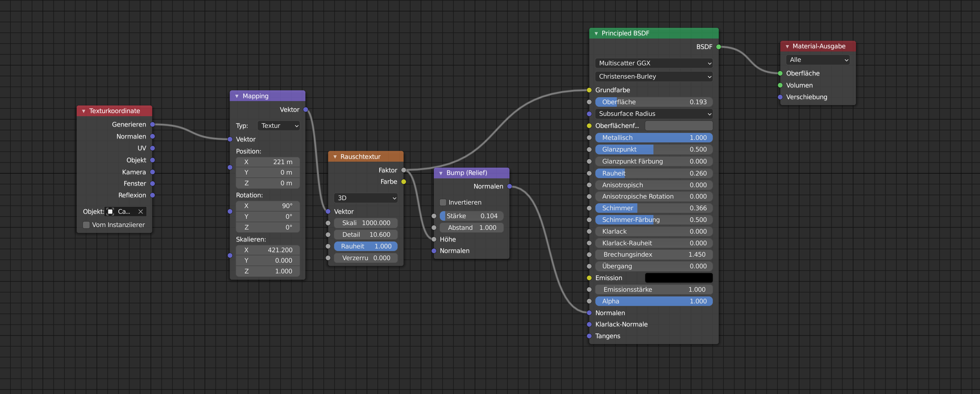Click the green BSDF output socket
Image resolution: width=980 pixels, height=394 pixels.
pyautogui.click(x=719, y=47)
